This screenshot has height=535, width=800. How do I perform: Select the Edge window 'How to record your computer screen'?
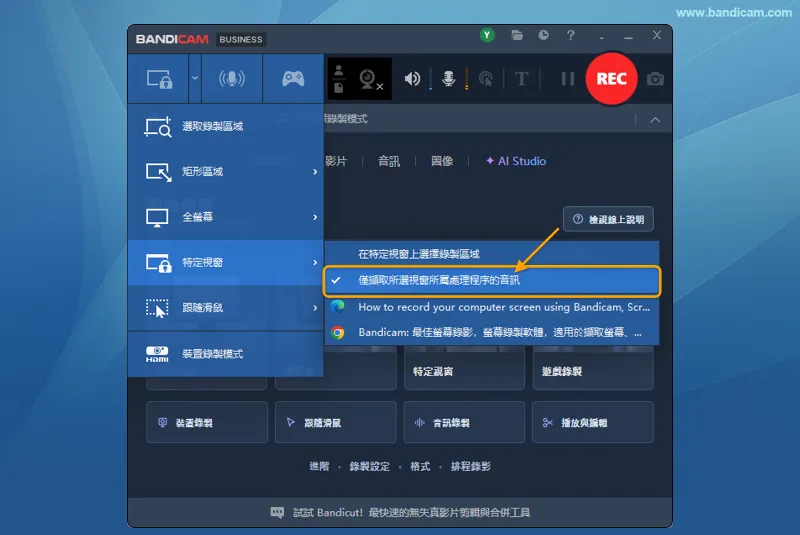point(492,307)
